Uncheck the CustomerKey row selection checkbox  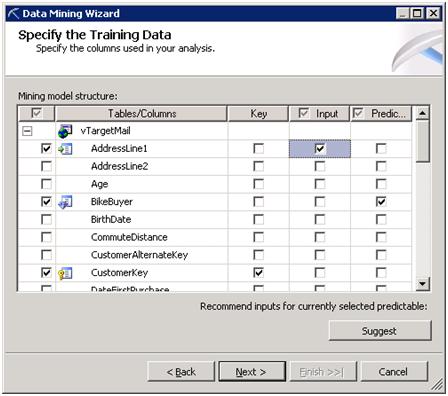46,273
